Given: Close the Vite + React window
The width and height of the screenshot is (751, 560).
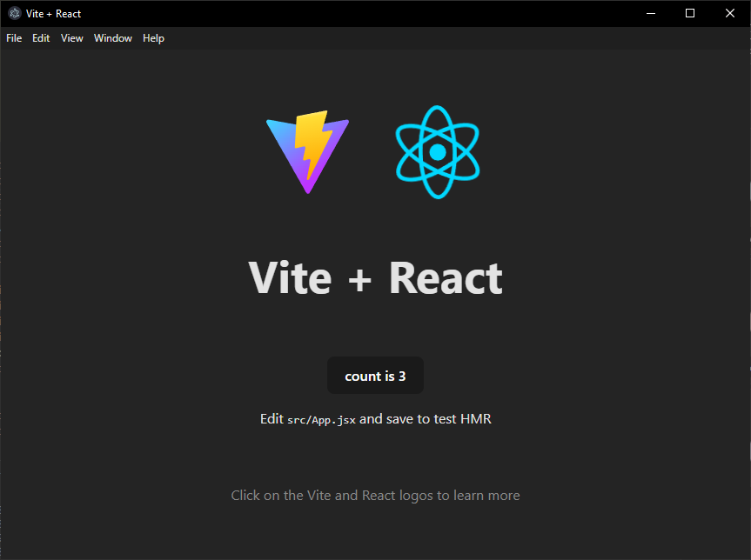Looking at the screenshot, I should [x=729, y=13].
